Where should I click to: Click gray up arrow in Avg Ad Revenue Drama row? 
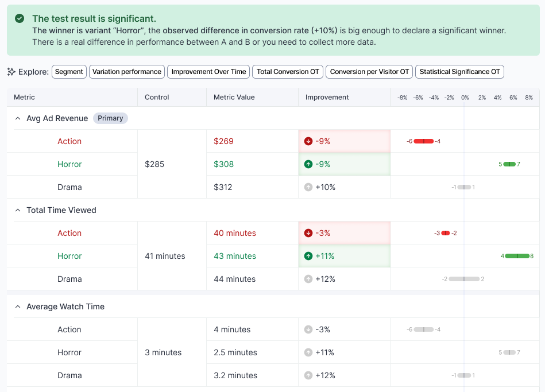pos(308,187)
